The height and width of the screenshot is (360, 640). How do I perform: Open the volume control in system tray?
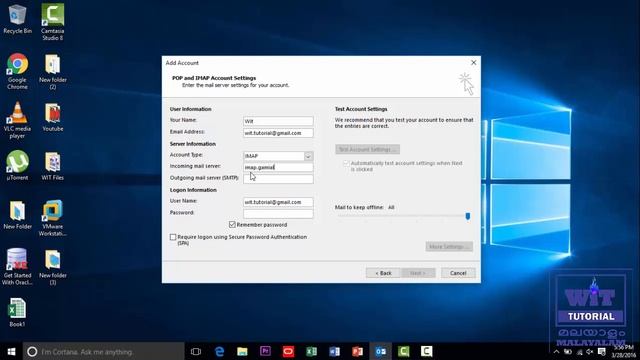pyautogui.click(x=590, y=352)
